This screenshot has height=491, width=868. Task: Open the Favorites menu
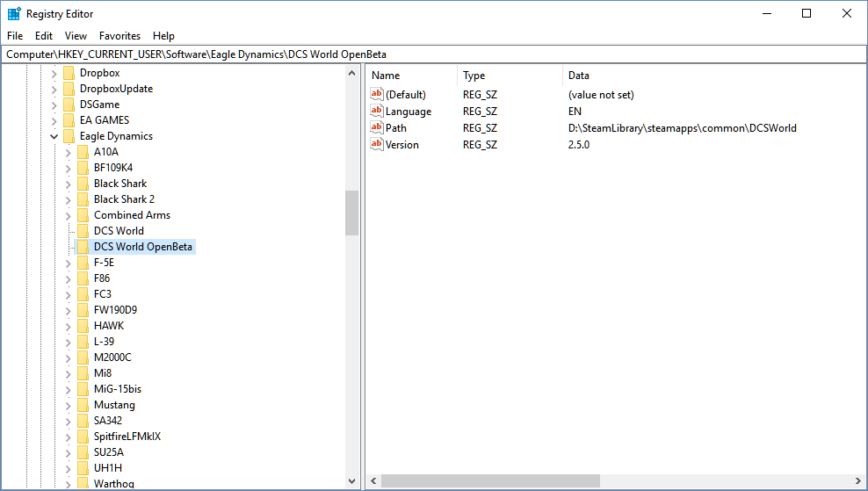coord(119,36)
